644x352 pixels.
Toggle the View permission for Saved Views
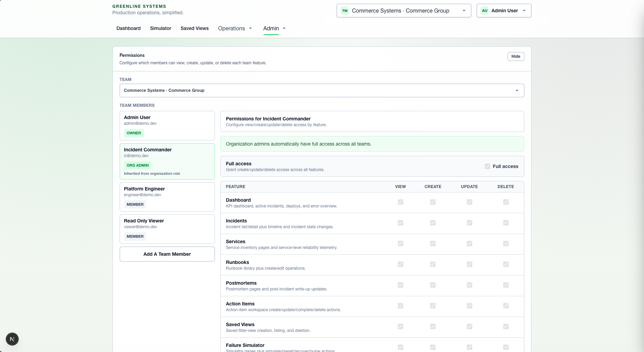click(400, 326)
